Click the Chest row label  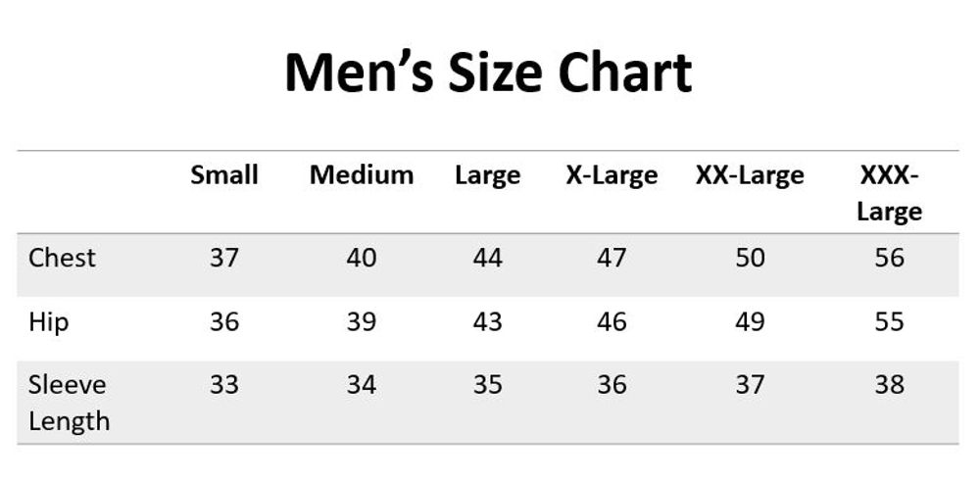coord(62,258)
